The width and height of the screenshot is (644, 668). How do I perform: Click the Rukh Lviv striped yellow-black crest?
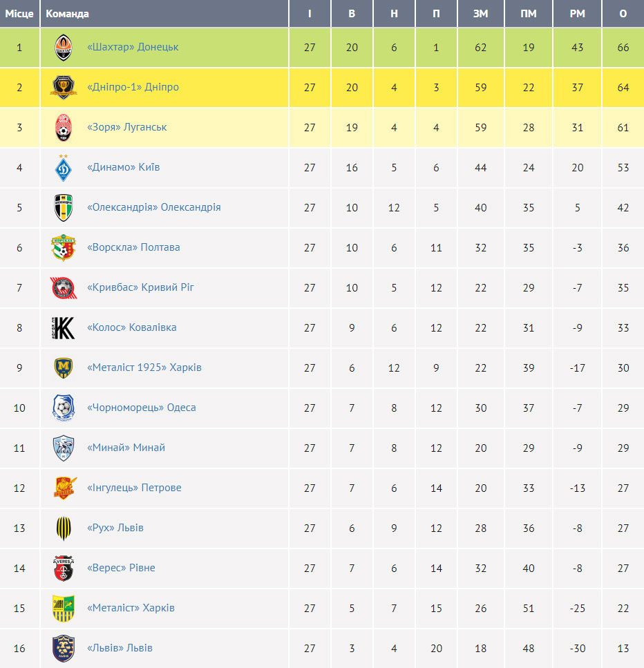[x=64, y=528]
